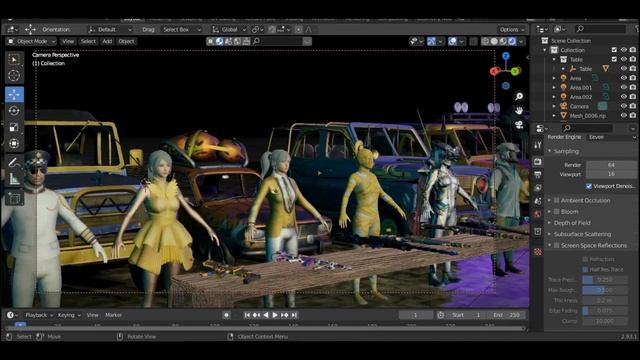The height and width of the screenshot is (360, 640).
Task: Hide Camera with its eye icon
Action: coord(624,106)
